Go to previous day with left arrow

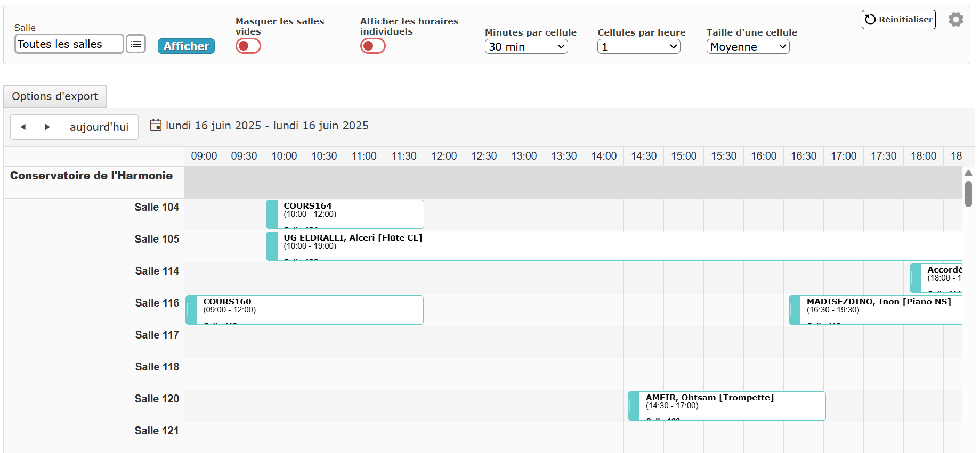(x=23, y=127)
